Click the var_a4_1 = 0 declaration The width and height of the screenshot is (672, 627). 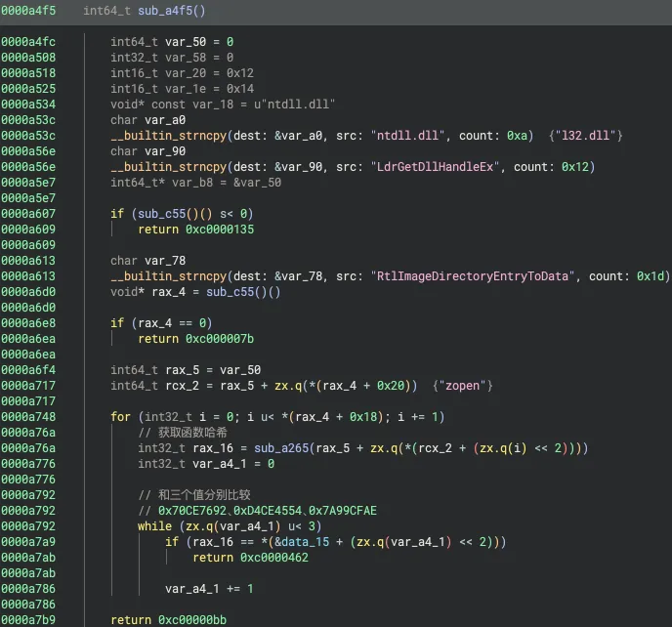pos(206,464)
